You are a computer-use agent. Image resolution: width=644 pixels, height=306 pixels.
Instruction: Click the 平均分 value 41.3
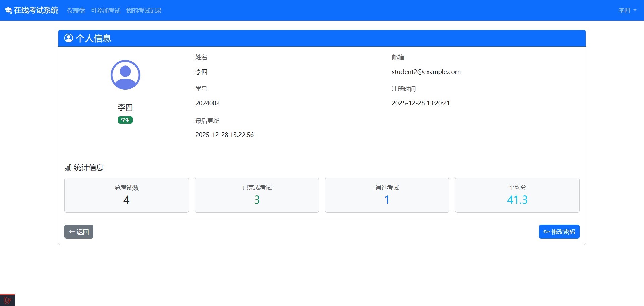(517, 200)
